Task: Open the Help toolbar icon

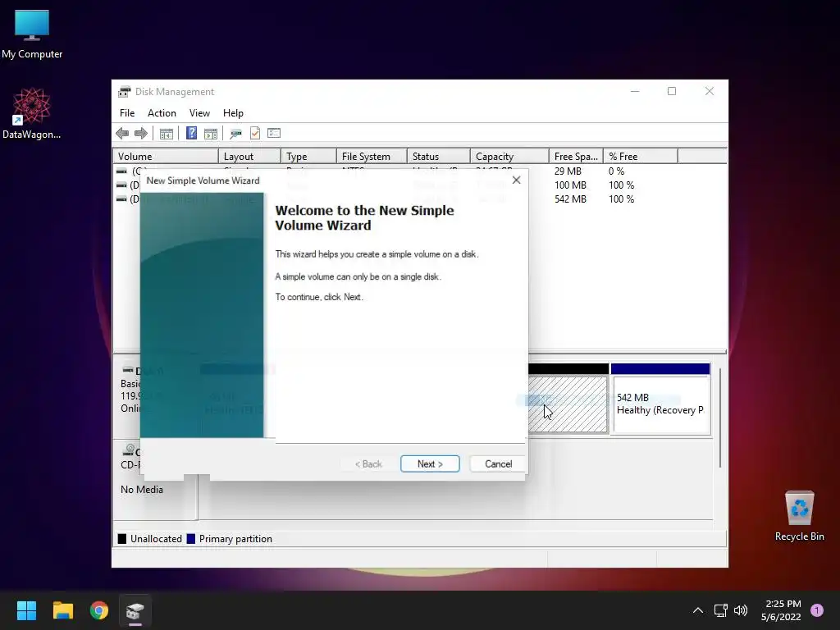Action: [191, 133]
